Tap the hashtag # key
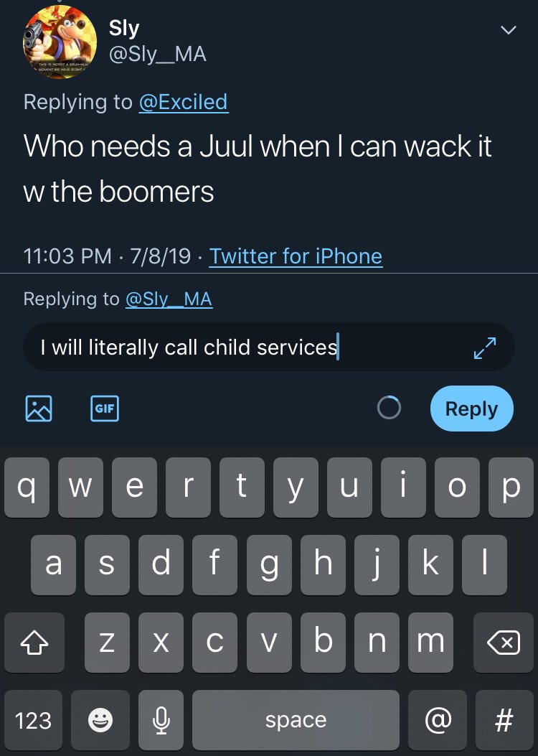This screenshot has height=756, width=538. tap(504, 720)
